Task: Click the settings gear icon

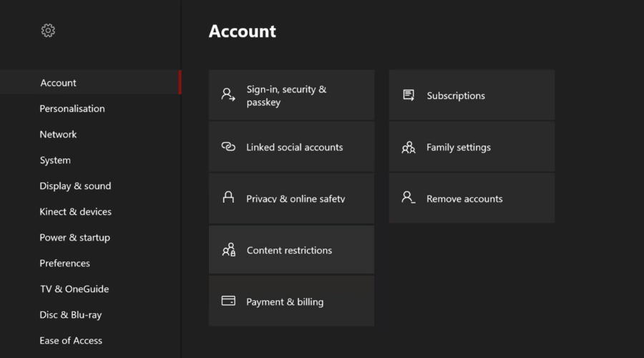Action: pos(48,30)
